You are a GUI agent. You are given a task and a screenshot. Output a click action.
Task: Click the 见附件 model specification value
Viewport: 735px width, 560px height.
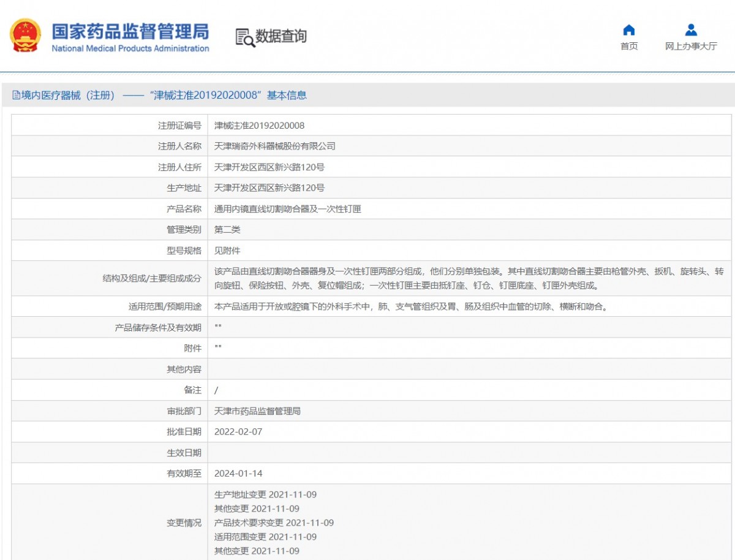pyautogui.click(x=227, y=251)
